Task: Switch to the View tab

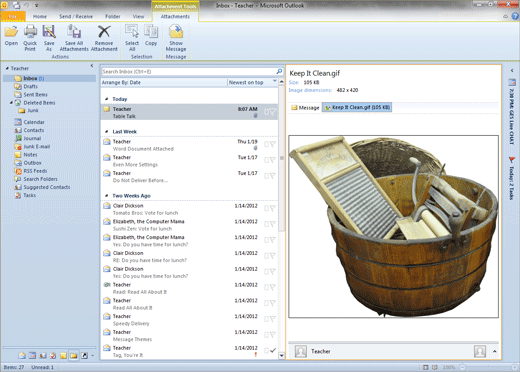Action: [138, 16]
